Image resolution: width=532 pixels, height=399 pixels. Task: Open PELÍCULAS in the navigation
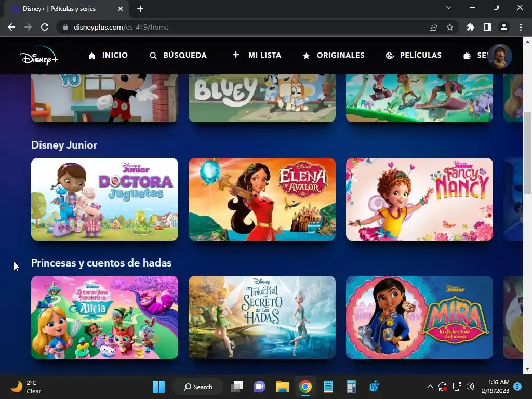[414, 55]
